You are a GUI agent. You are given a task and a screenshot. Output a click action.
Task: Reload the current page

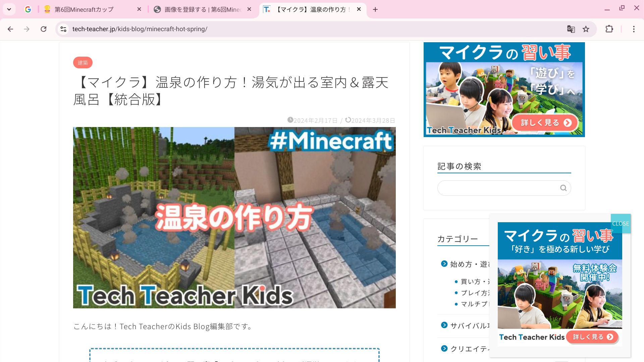(44, 29)
